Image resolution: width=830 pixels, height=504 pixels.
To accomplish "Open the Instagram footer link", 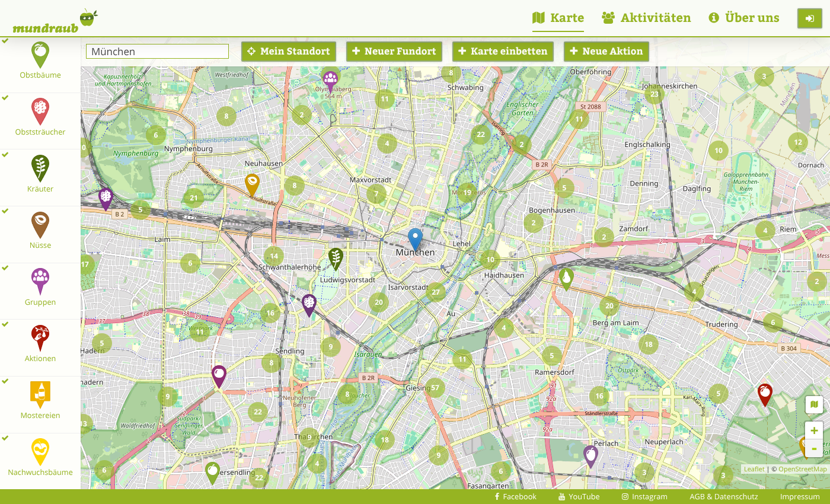I will (644, 497).
